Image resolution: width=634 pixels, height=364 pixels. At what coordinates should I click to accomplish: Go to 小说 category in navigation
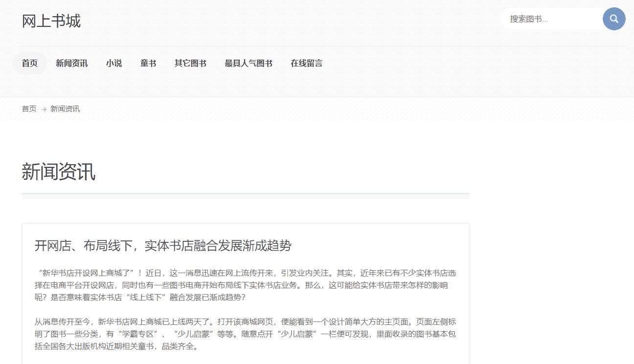[x=114, y=63]
